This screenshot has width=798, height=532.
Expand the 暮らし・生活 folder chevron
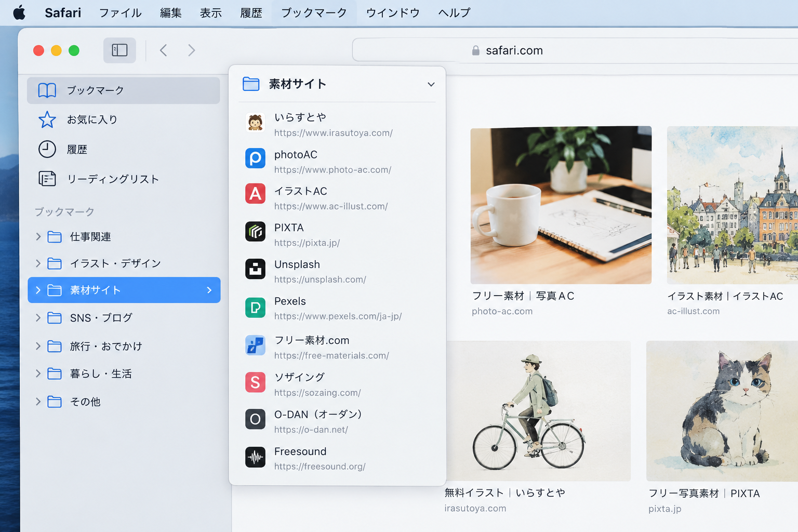click(38, 374)
